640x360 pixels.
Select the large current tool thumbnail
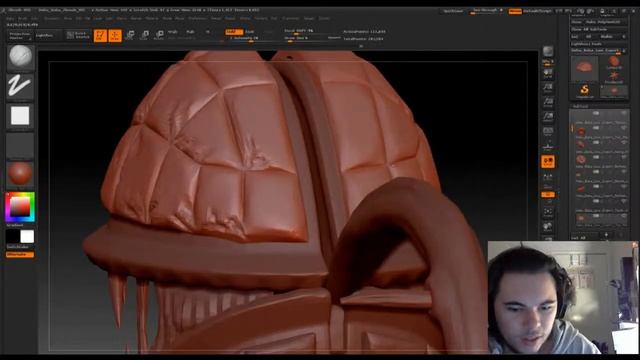(584, 68)
